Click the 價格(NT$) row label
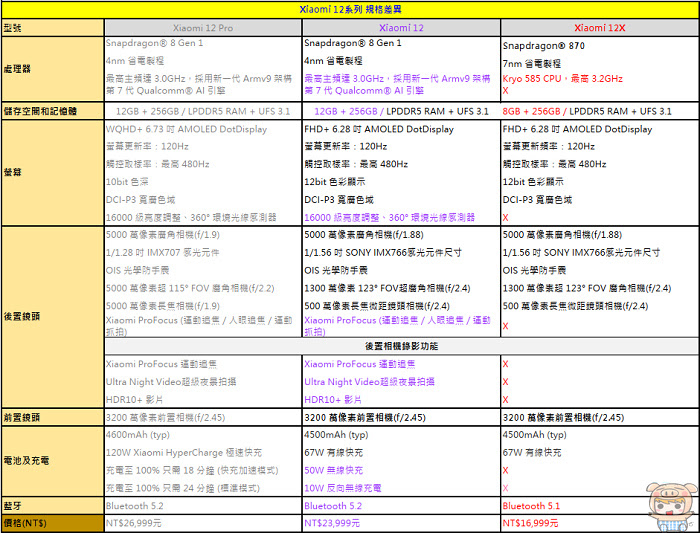Screen dimensions: 700x533 click(25, 523)
